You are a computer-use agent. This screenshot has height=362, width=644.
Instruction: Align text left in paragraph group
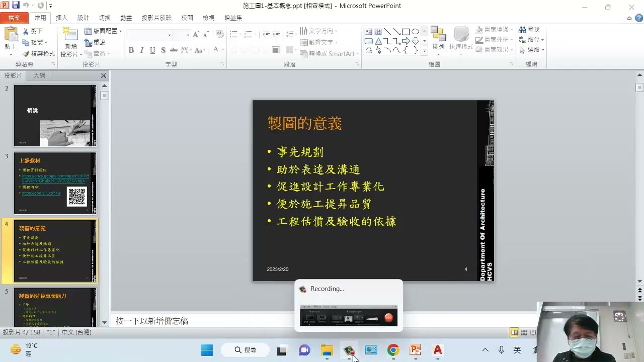[x=233, y=50]
